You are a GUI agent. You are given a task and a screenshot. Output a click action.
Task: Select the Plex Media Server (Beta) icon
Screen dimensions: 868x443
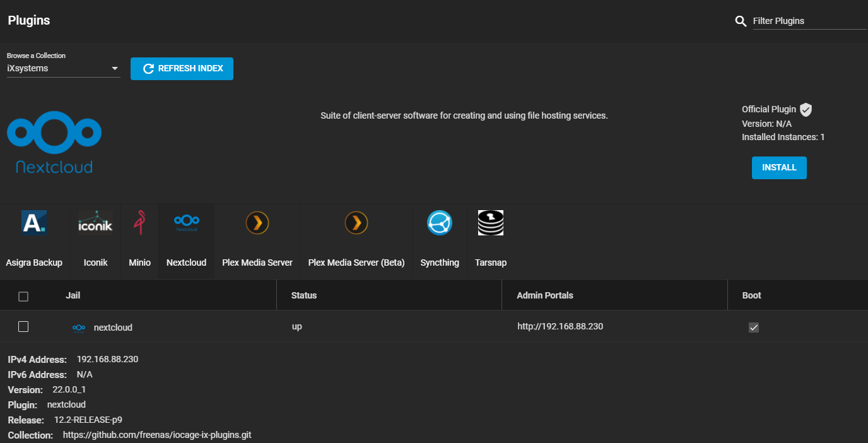[356, 223]
